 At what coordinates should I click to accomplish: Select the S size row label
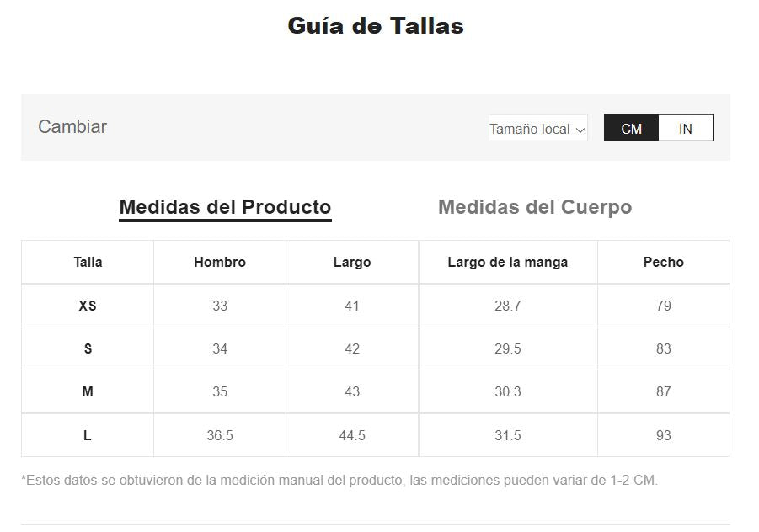pyautogui.click(x=88, y=348)
